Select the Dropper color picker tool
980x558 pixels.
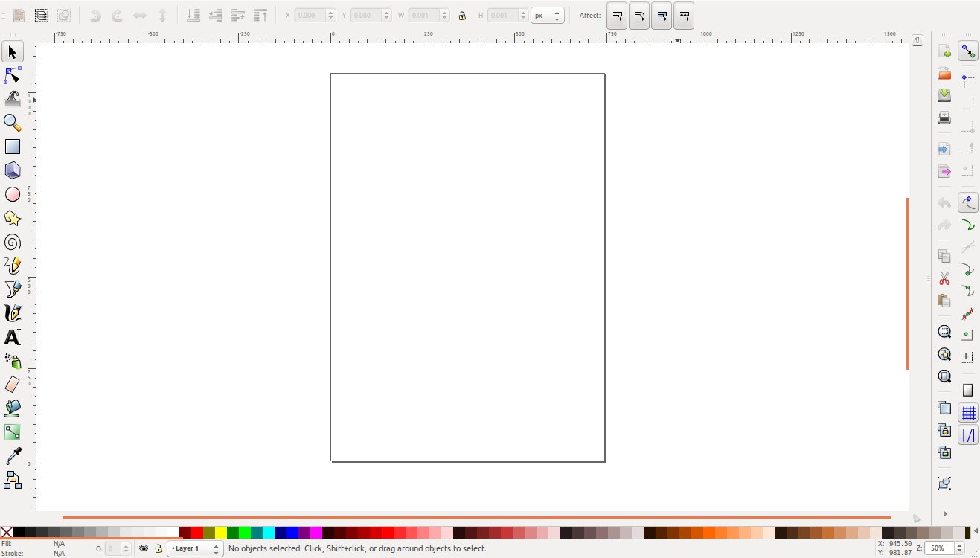pyautogui.click(x=13, y=456)
